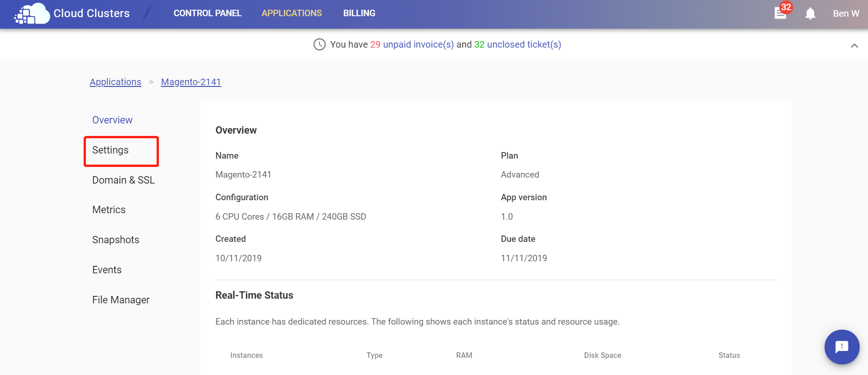Open Settings in the sidebar

coord(110,150)
